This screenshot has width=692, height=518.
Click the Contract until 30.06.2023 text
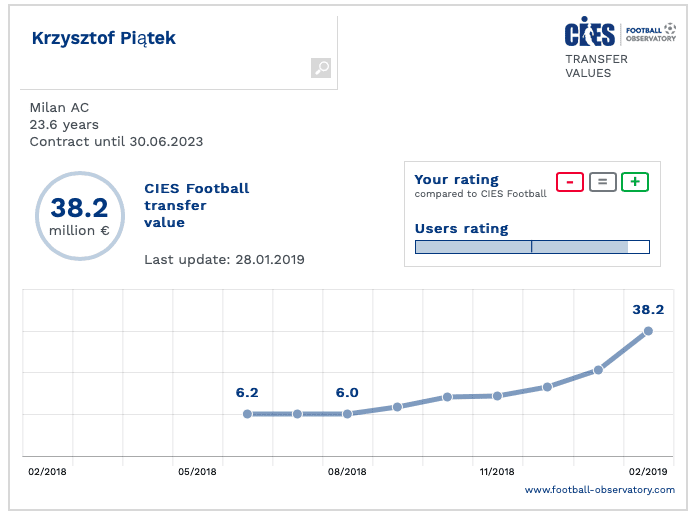pyautogui.click(x=116, y=142)
